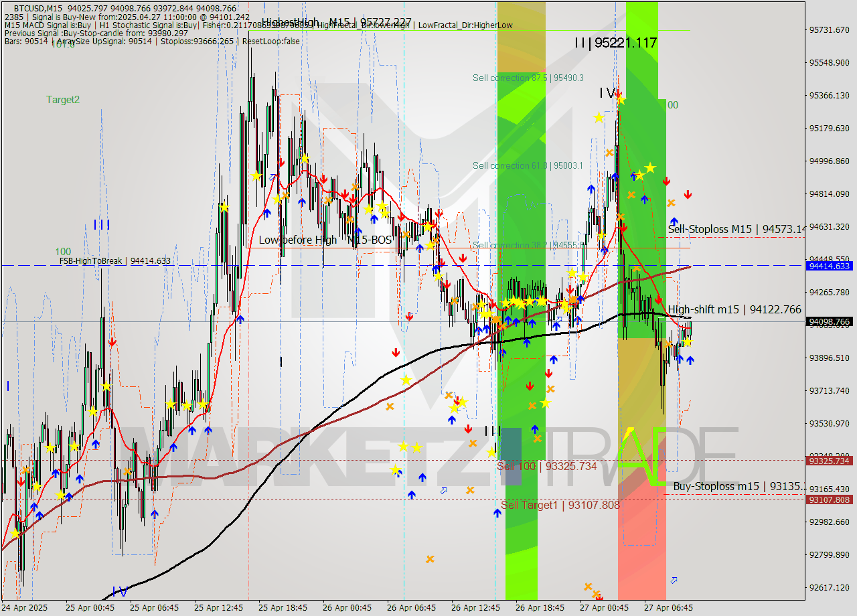
Task: Click the red 93325.734 price tag on right axis
Action: pos(829,461)
